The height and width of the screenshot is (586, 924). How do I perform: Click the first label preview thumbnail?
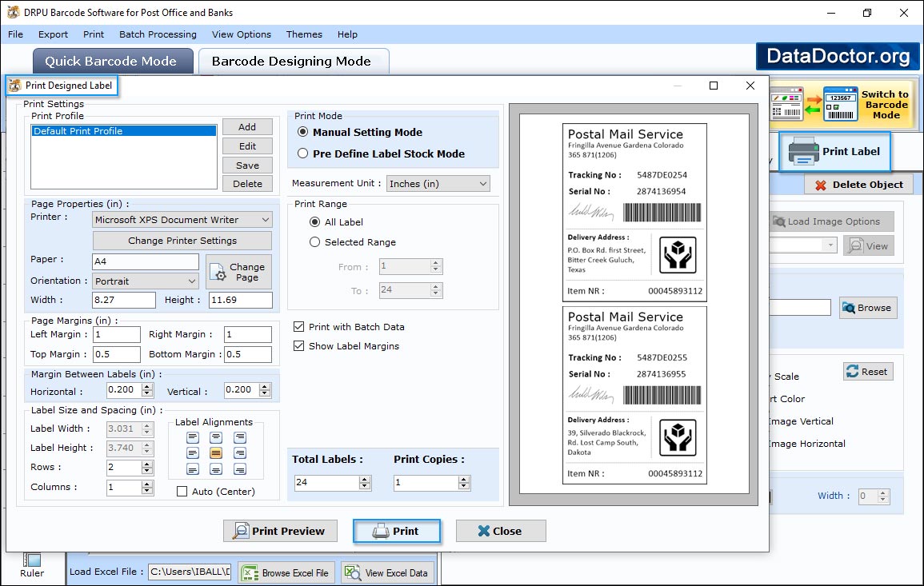pos(634,212)
